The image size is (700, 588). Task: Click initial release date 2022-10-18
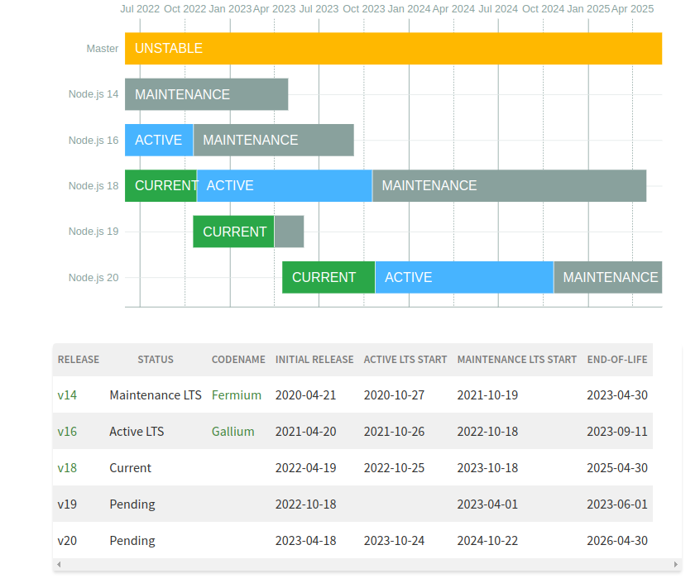(306, 504)
